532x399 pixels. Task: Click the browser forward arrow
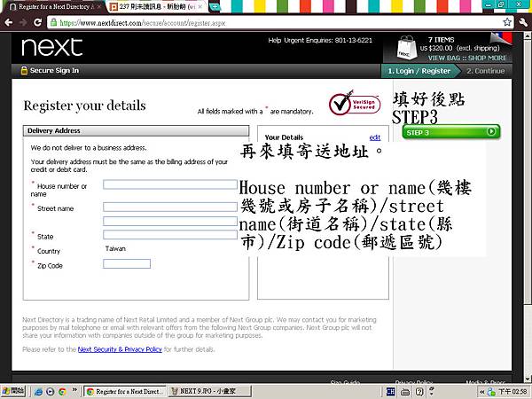tap(23, 23)
